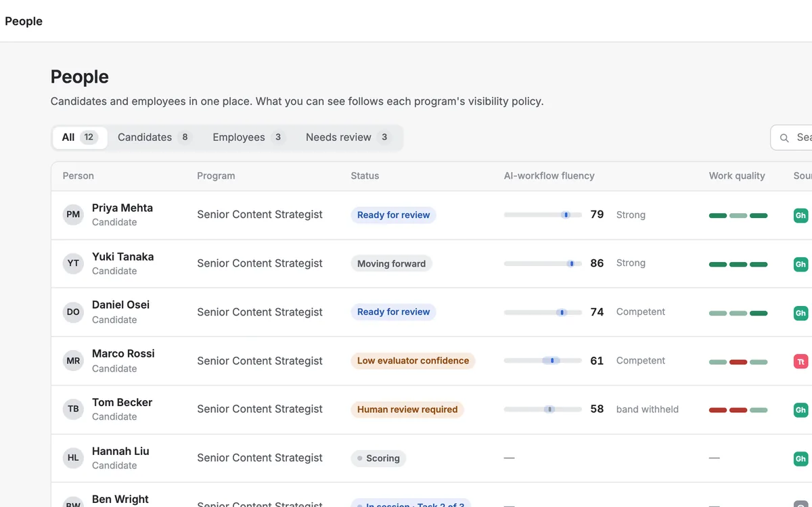This screenshot has width=812, height=507.
Task: Click Hannah Liu's HL avatar
Action: pos(73,458)
